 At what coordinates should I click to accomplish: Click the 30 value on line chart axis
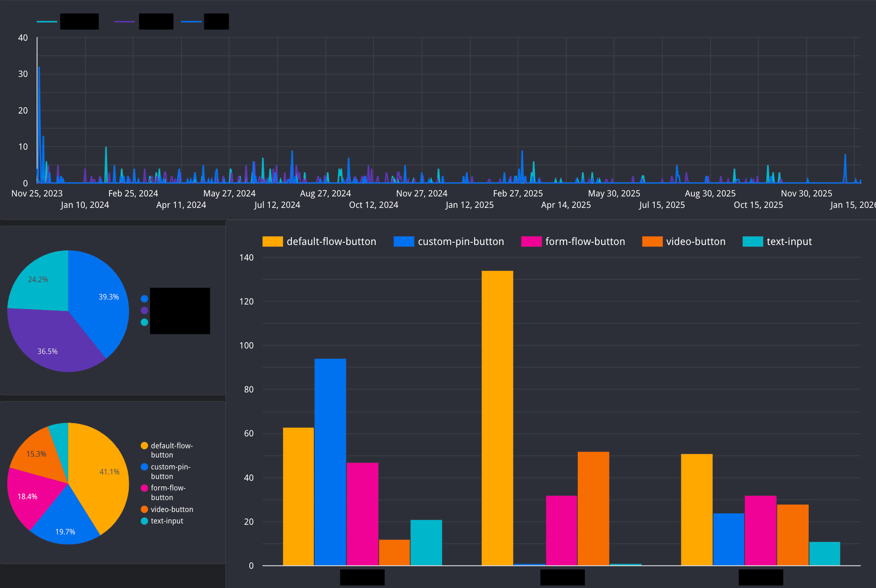23,74
